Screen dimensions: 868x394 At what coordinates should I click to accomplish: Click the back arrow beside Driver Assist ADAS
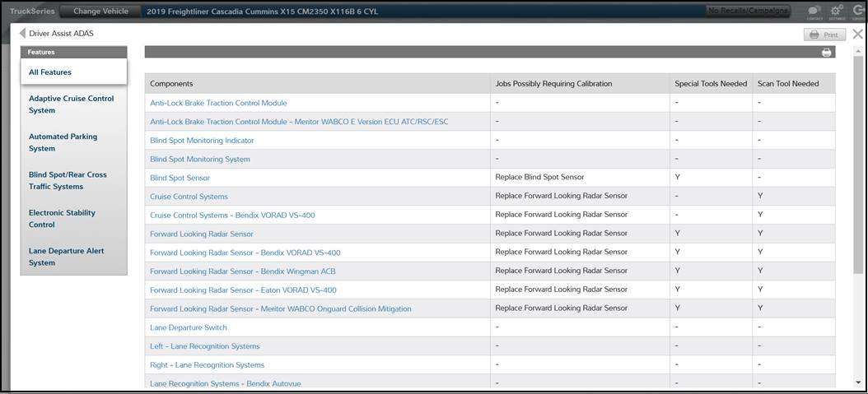[23, 34]
